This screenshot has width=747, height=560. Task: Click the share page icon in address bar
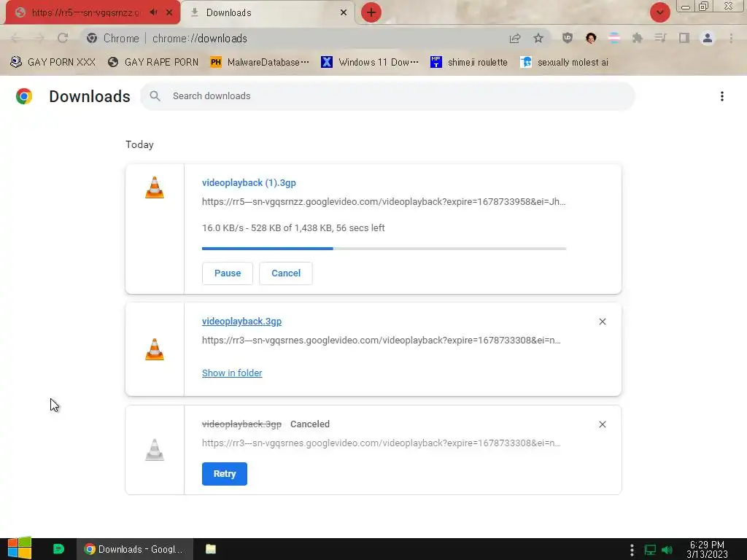pos(515,39)
